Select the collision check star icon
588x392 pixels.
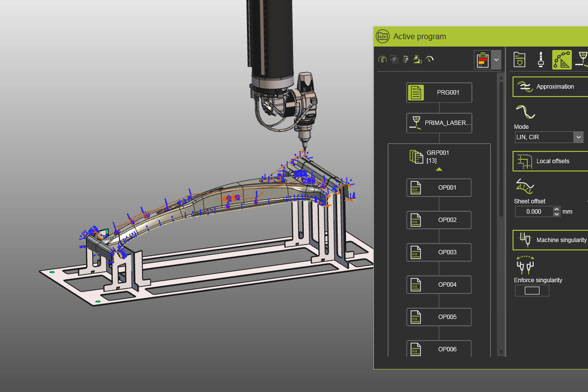pyautogui.click(x=394, y=59)
